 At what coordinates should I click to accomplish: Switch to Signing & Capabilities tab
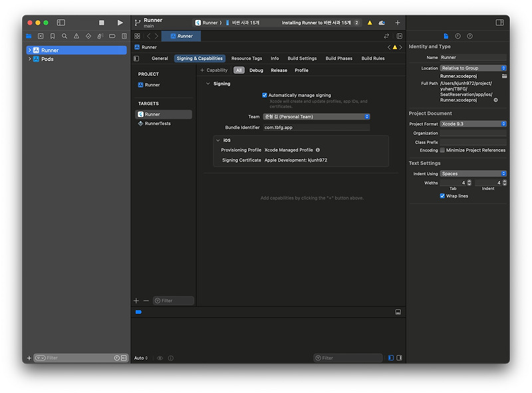(199, 59)
